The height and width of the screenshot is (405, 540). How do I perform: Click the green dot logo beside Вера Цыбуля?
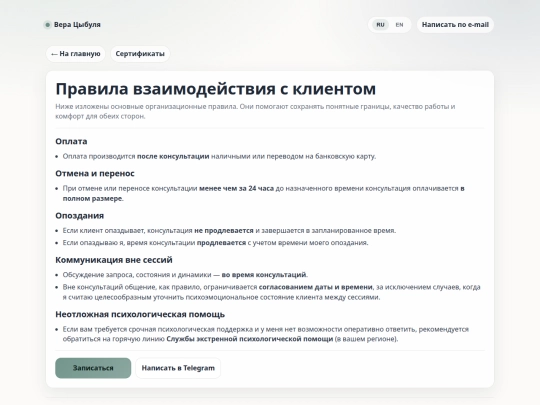[48, 25]
